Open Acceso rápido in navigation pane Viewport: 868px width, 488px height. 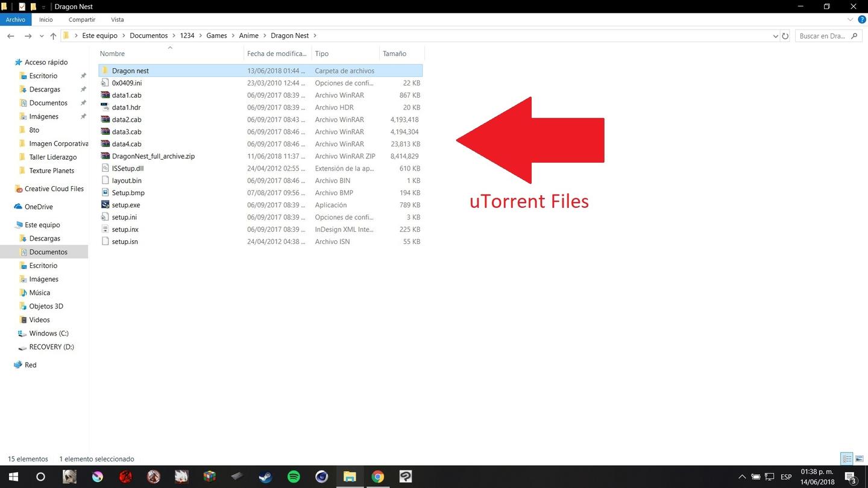coord(46,62)
